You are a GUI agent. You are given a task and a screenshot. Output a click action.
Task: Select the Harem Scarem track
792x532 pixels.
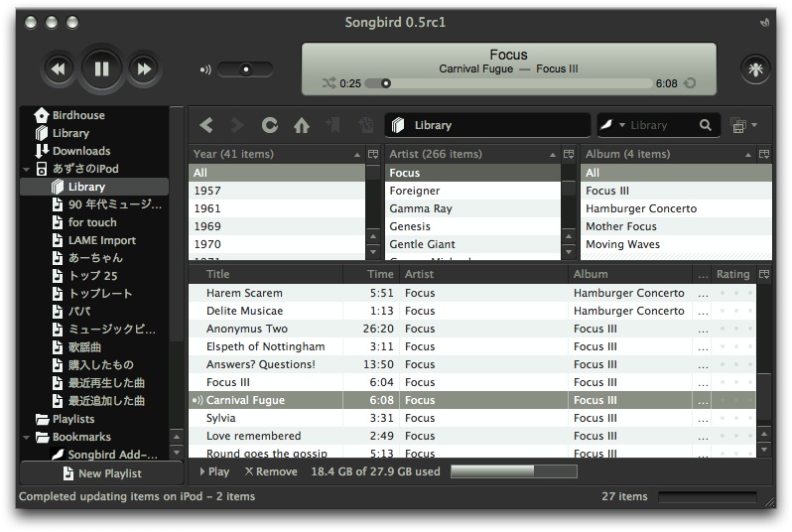point(472,293)
